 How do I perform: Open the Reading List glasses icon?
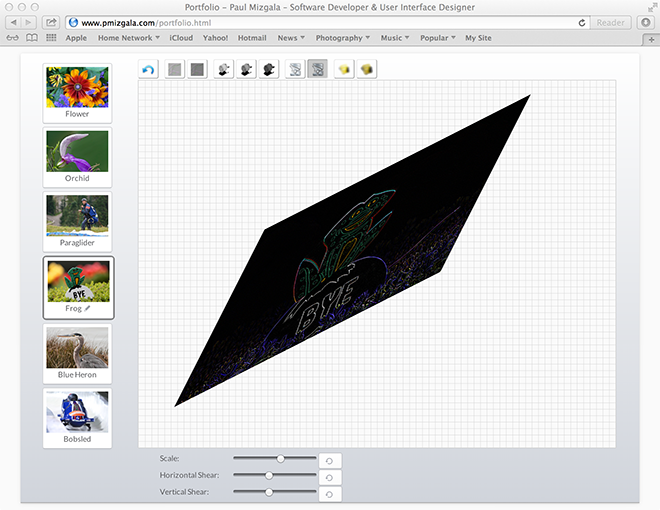point(13,38)
